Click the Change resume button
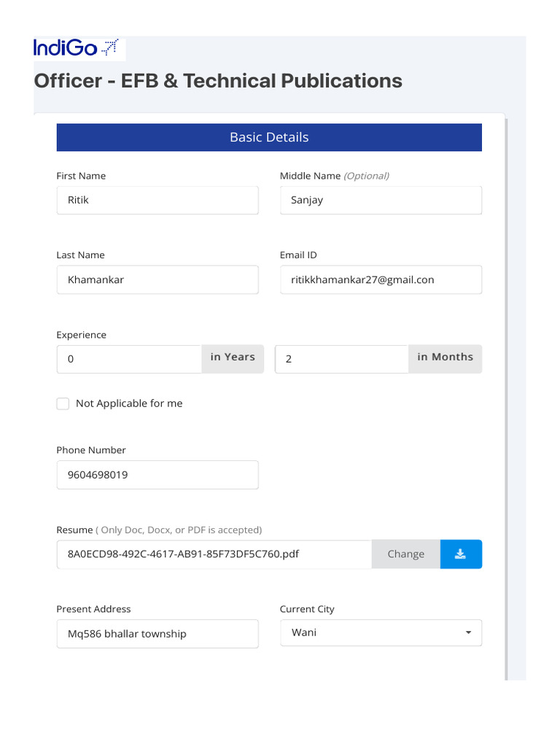Image resolution: width=560 pixels, height=747 pixels. click(x=405, y=554)
